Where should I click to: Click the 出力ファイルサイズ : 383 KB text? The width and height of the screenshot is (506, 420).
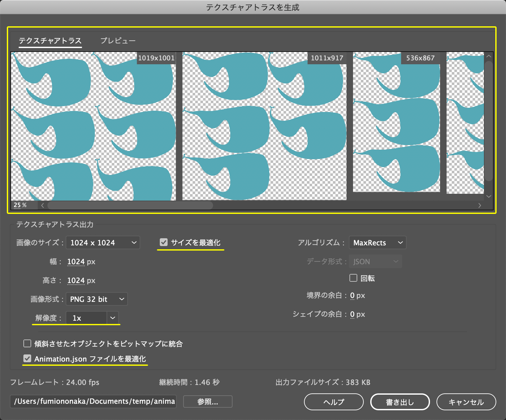tap(323, 382)
